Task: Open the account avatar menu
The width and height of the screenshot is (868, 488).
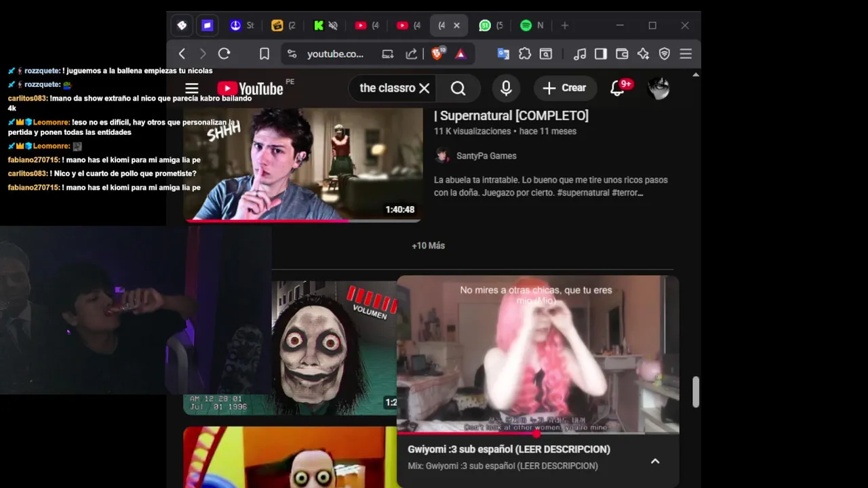Action: pyautogui.click(x=658, y=88)
